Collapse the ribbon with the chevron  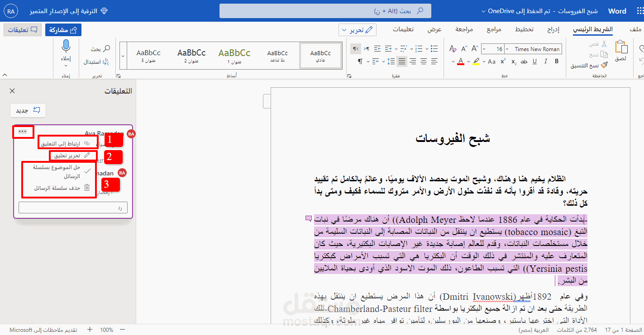(5, 75)
